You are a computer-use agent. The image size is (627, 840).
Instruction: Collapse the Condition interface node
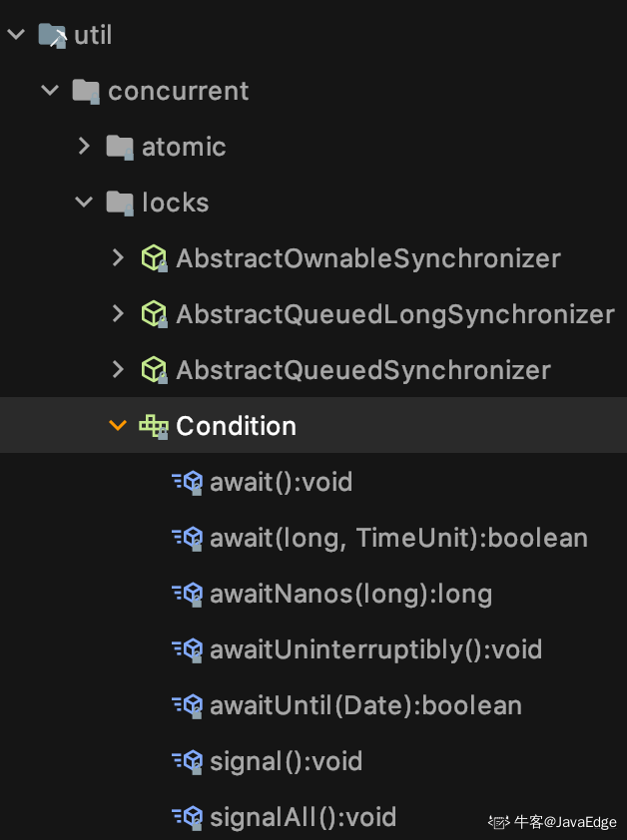(117, 425)
